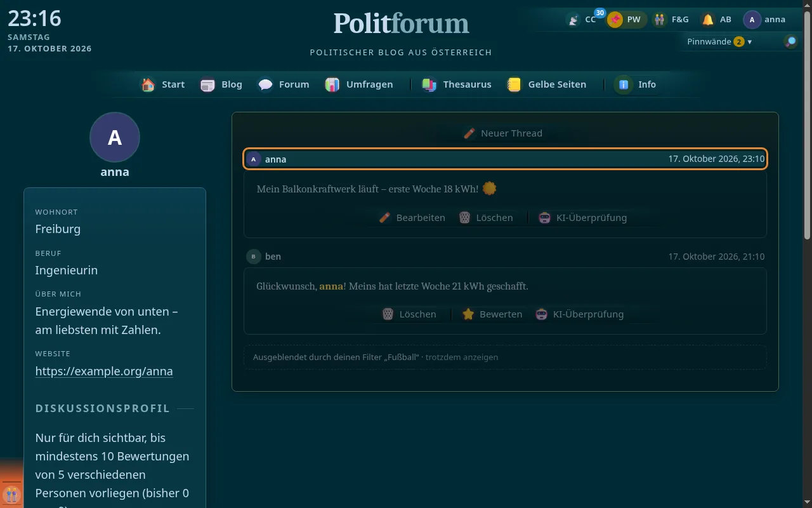Open the Umfragen bar chart icon
The width and height of the screenshot is (812, 508).
tap(332, 84)
